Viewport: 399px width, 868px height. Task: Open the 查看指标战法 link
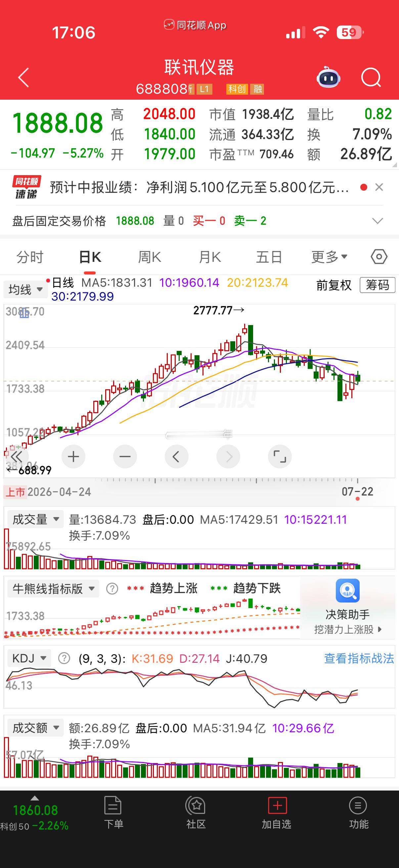click(359, 658)
